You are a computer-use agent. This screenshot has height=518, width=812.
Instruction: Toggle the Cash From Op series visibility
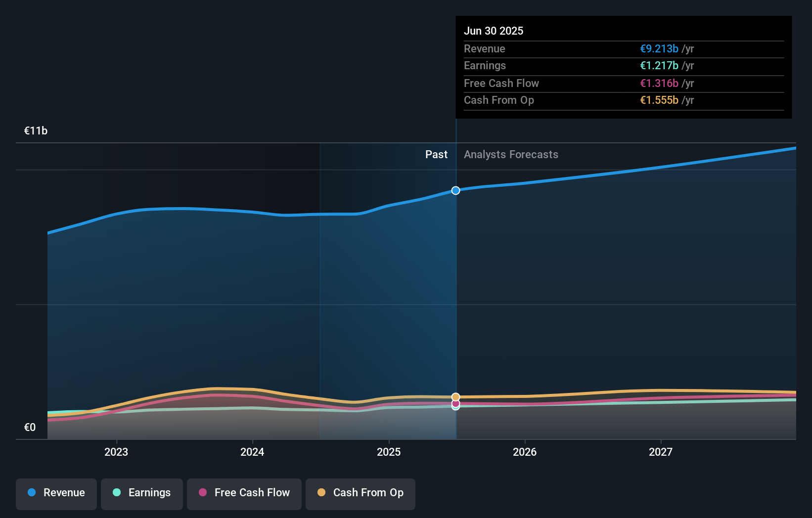click(360, 494)
